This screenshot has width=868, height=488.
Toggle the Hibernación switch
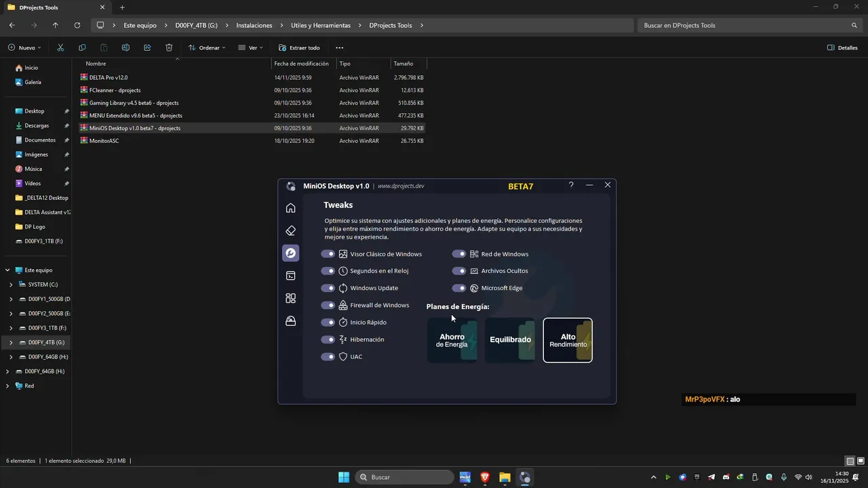pyautogui.click(x=328, y=340)
